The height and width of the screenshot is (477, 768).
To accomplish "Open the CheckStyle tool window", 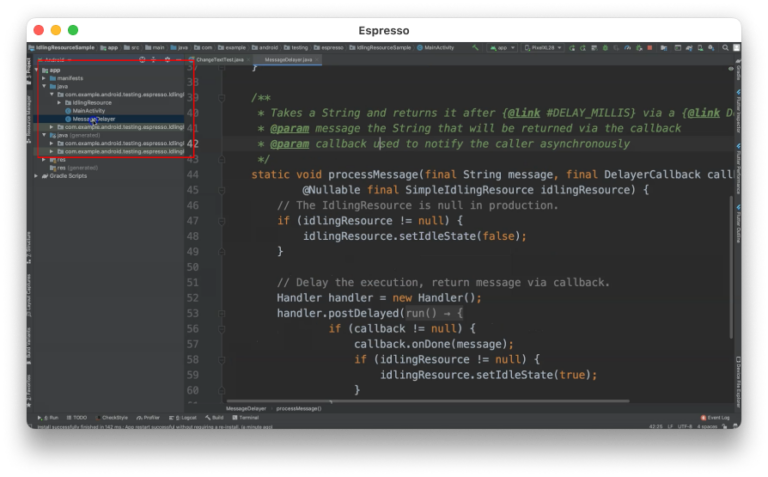I will (112, 418).
